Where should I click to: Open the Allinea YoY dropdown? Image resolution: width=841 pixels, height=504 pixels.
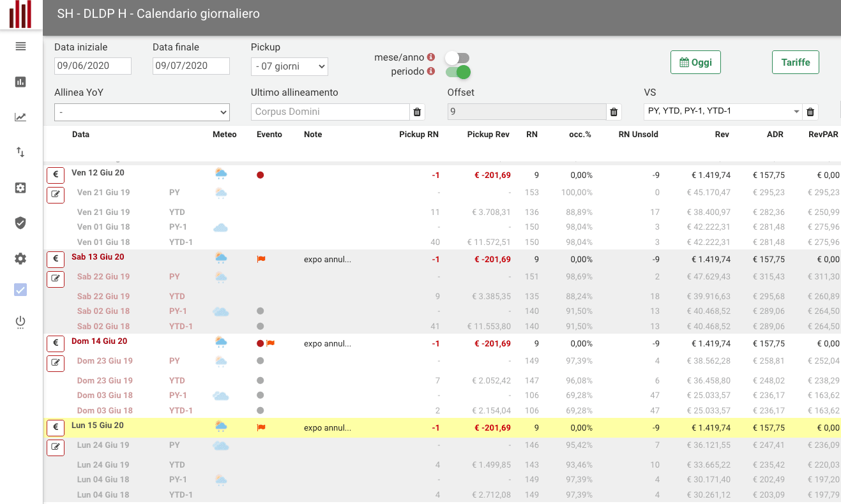tap(142, 112)
